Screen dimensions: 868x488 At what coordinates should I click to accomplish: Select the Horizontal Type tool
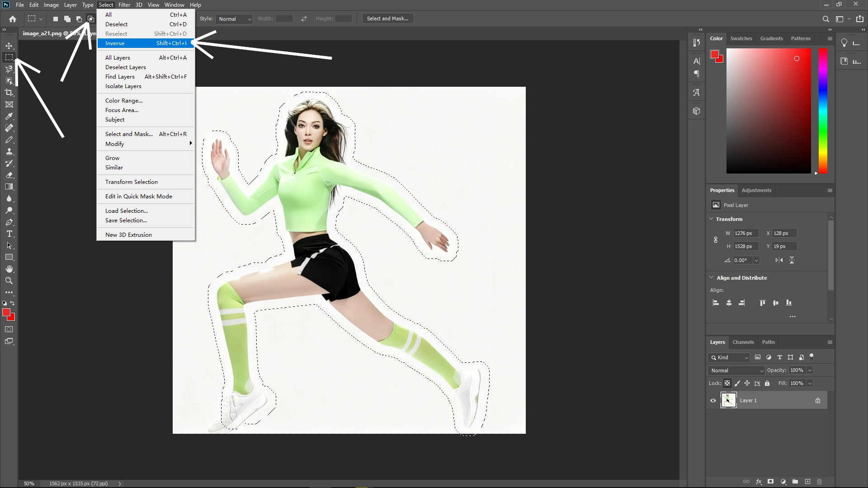[x=9, y=234]
